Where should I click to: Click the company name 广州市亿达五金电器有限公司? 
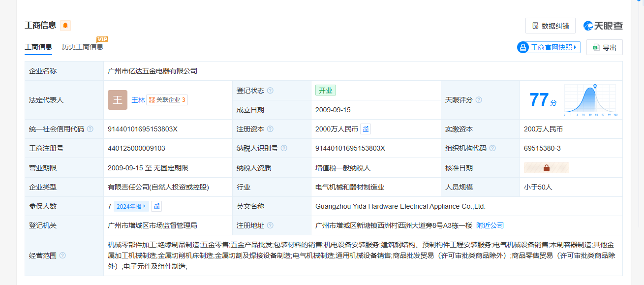pos(153,71)
